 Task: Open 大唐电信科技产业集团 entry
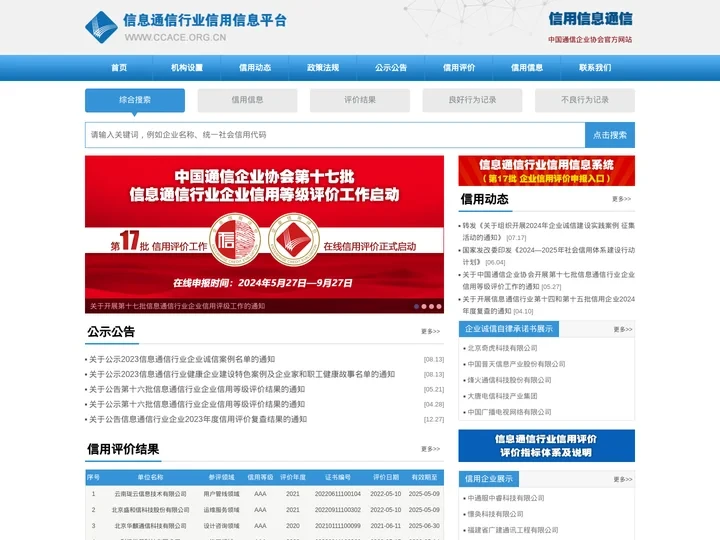(502, 396)
